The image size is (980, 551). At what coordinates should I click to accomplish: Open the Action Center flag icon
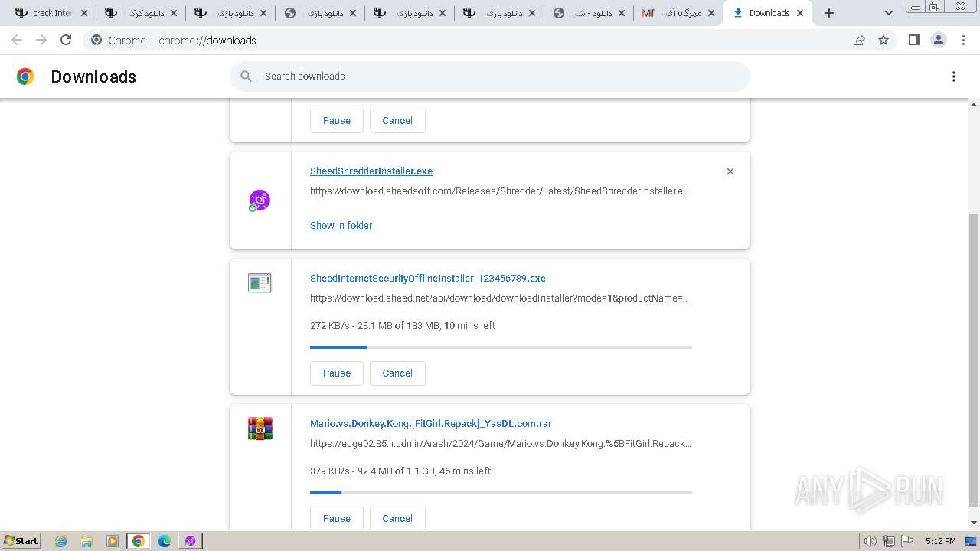click(907, 541)
